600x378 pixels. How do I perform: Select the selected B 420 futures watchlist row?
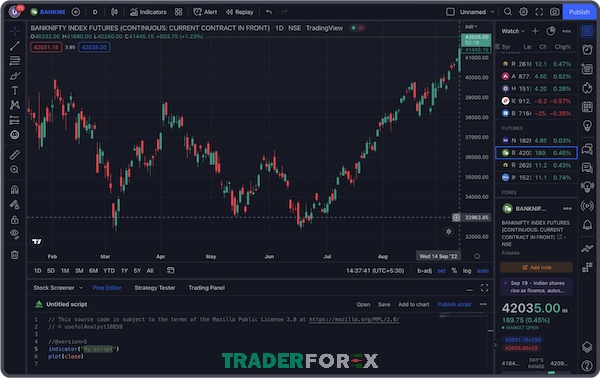point(536,153)
